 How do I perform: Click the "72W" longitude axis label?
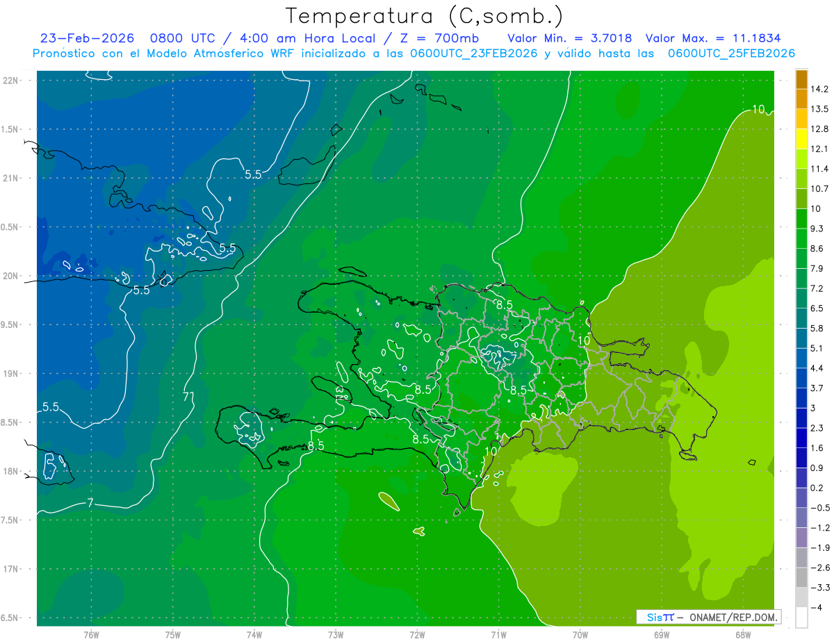coord(417,635)
